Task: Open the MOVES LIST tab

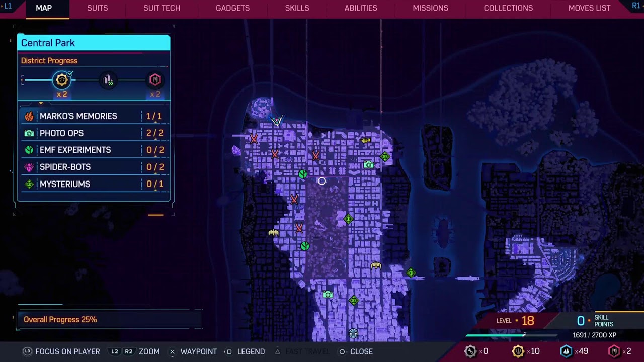Action: pyautogui.click(x=589, y=8)
